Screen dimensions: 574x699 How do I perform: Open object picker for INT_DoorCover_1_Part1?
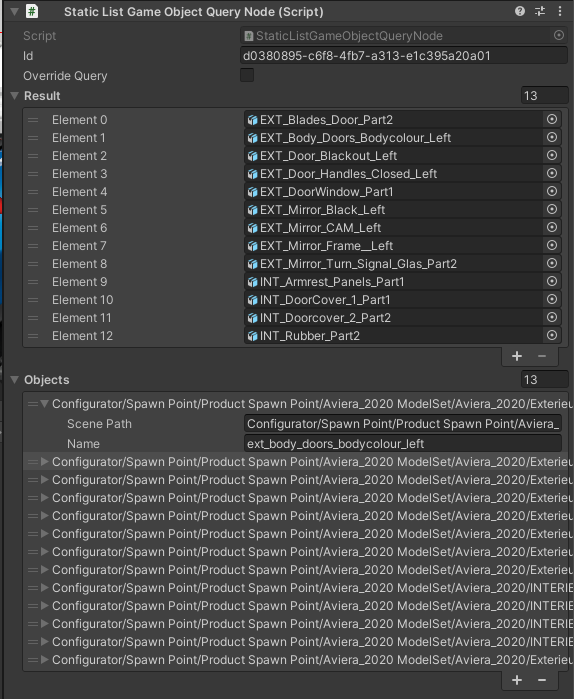click(x=552, y=299)
